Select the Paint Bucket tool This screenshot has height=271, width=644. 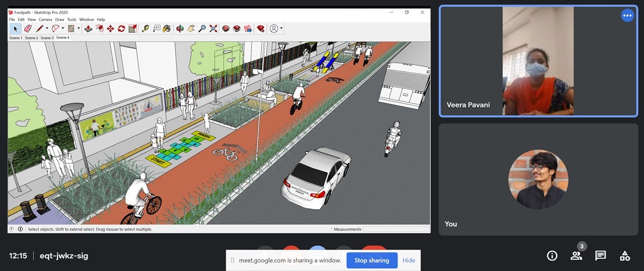point(167,29)
